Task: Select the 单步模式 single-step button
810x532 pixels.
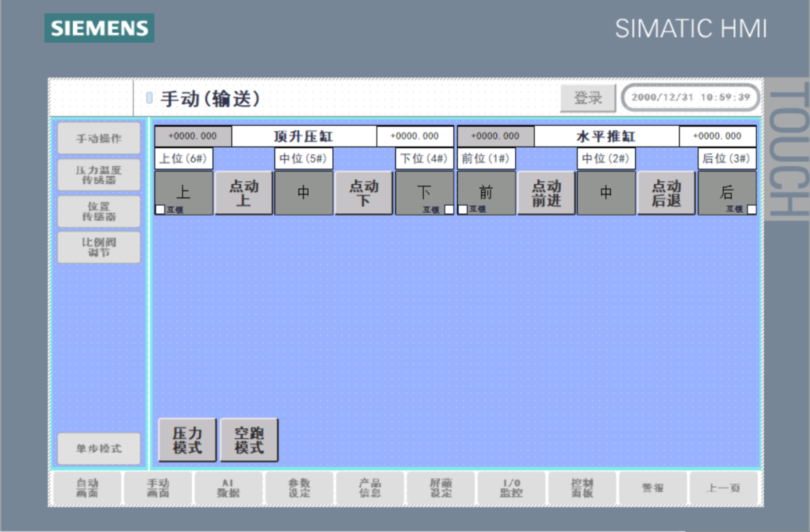Action: pyautogui.click(x=99, y=448)
